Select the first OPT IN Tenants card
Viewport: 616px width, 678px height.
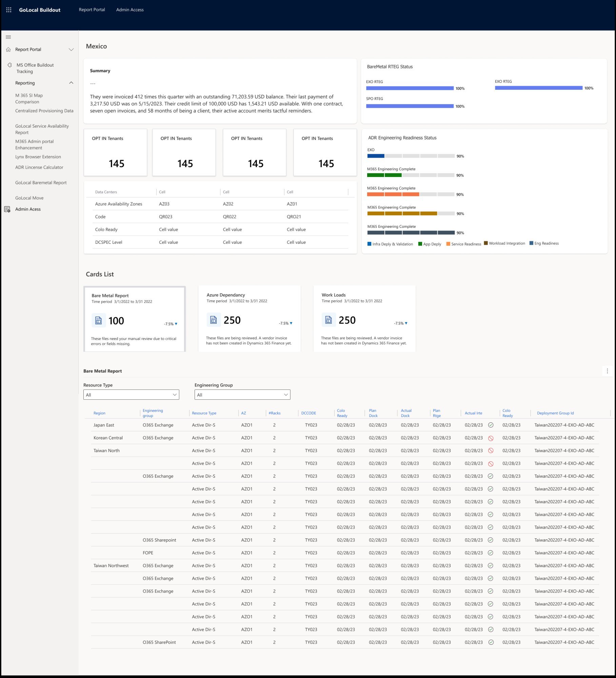116,153
